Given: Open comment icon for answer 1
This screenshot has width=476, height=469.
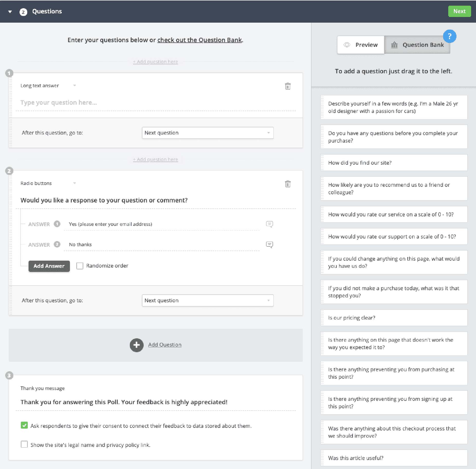Looking at the screenshot, I should [269, 224].
